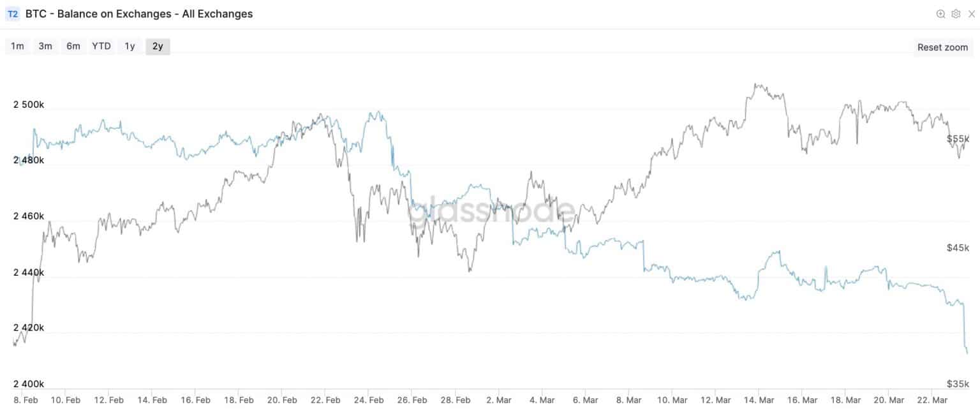Click the glassnode watermark in the chart
The width and height of the screenshot is (980, 416).
[491, 211]
